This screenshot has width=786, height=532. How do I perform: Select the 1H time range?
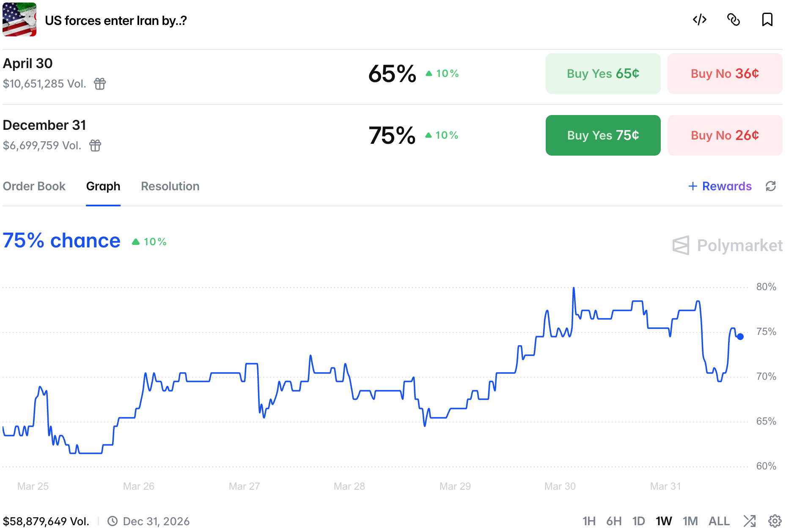click(589, 521)
